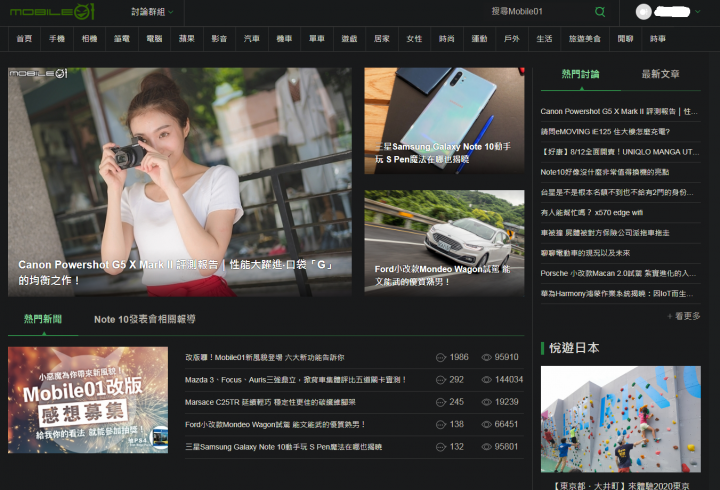Open the 居家 category

pos(382,39)
